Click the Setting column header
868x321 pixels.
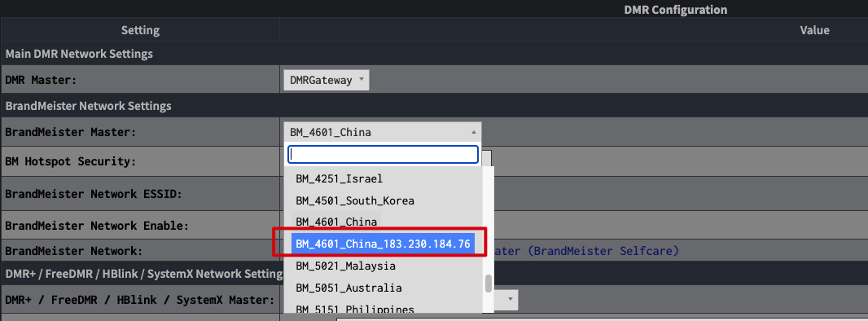pos(140,30)
